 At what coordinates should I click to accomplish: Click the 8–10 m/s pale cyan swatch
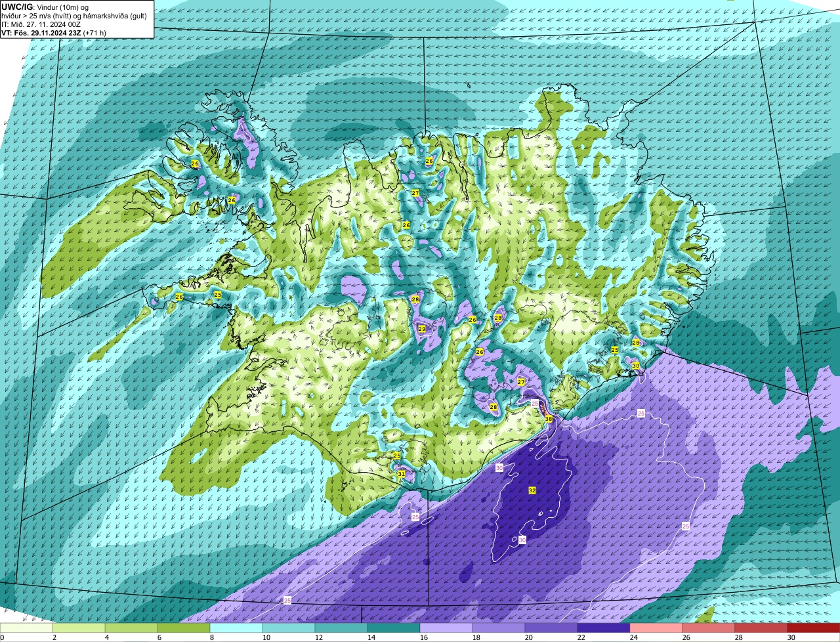236,628
